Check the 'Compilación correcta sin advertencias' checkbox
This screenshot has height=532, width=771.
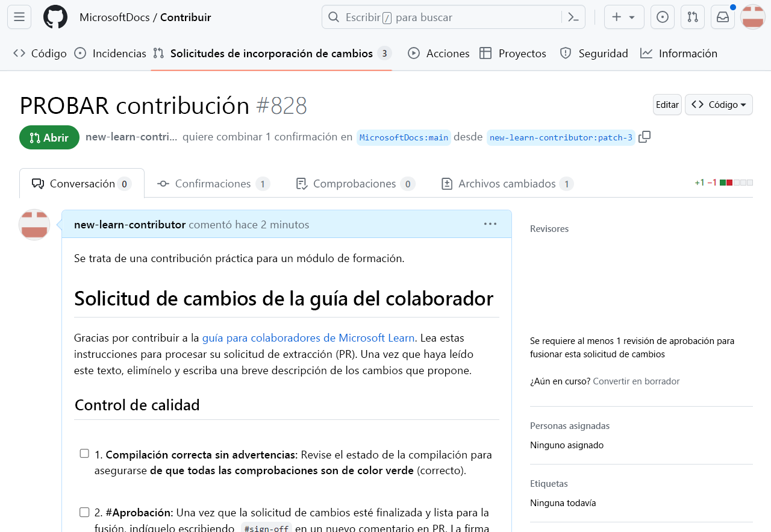coord(84,453)
